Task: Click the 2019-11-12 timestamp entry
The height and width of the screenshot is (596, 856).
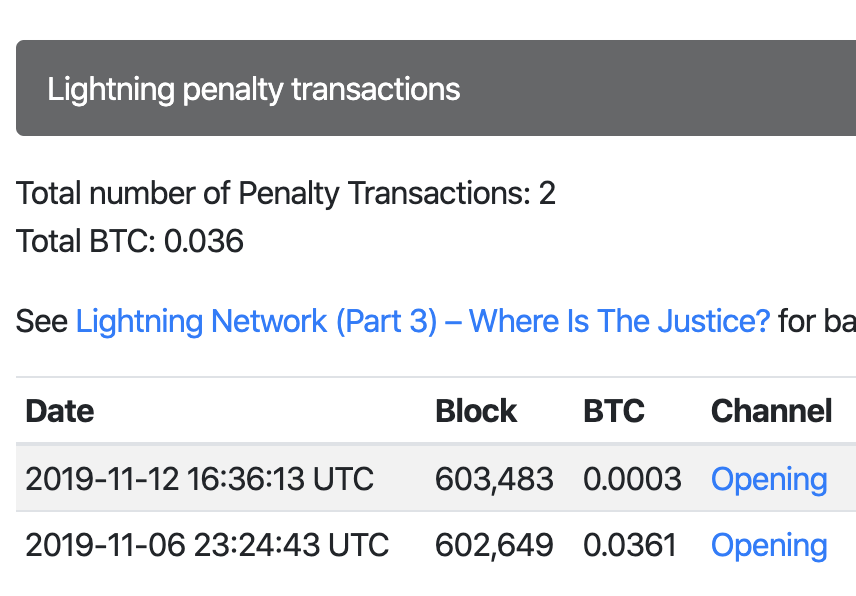Action: tap(202, 479)
